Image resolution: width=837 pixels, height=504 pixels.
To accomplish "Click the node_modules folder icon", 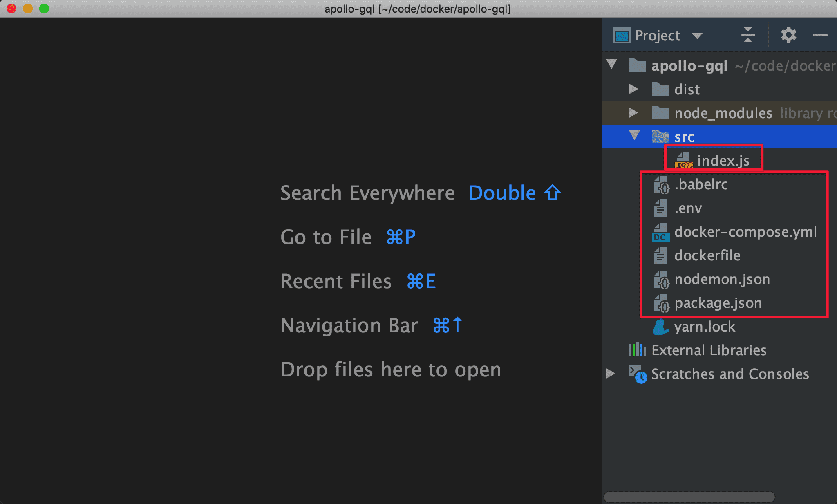I will point(660,112).
